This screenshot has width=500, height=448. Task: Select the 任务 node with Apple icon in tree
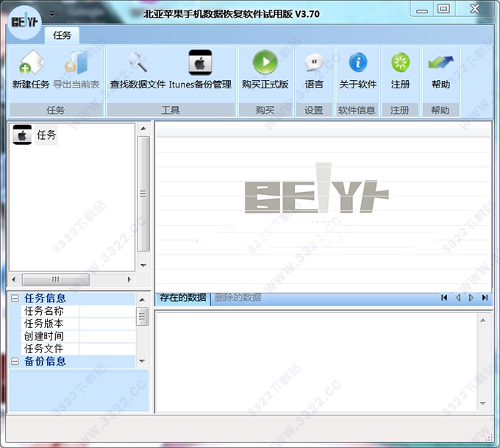pos(35,135)
